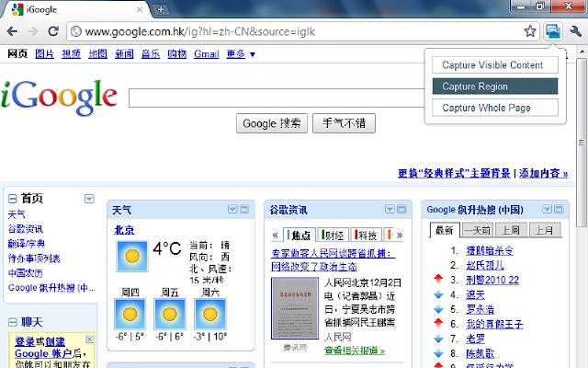Open the 购物 navigation link

[x=177, y=54]
